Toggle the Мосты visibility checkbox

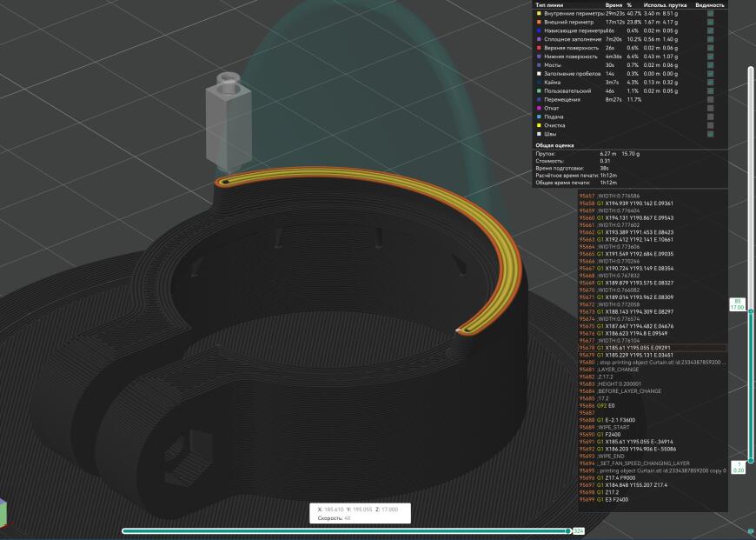[x=710, y=65]
